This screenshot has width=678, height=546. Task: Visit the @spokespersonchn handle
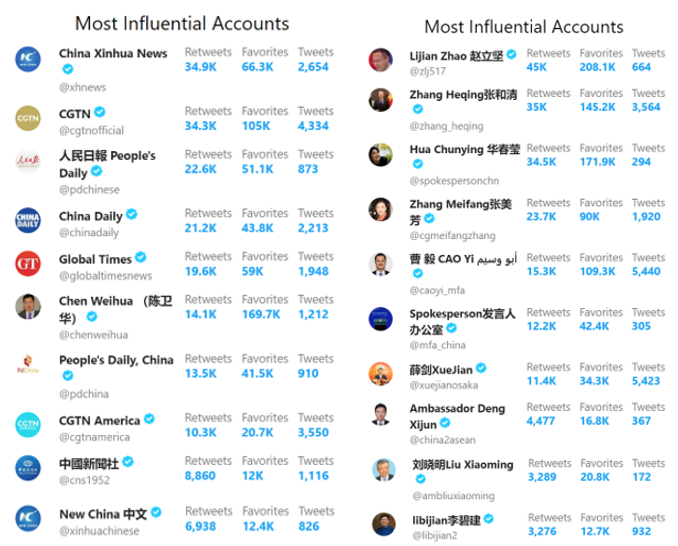tap(454, 181)
